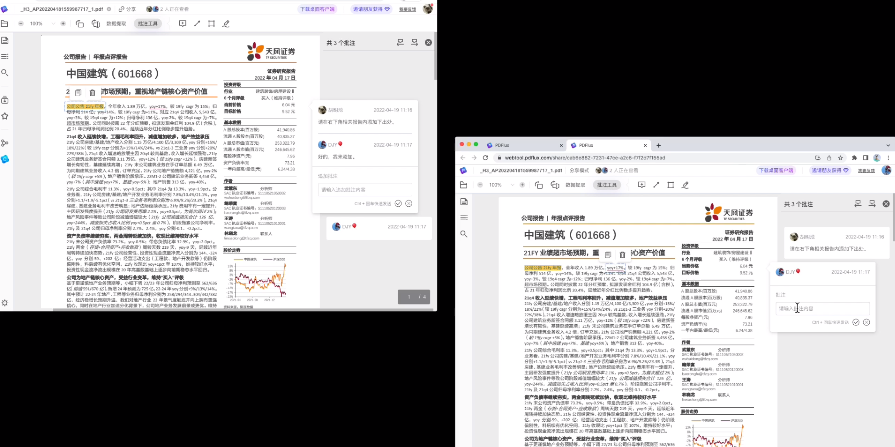895x447 pixels.
Task: Confirm reply with checkmark in left comment popup
Action: (x=398, y=203)
